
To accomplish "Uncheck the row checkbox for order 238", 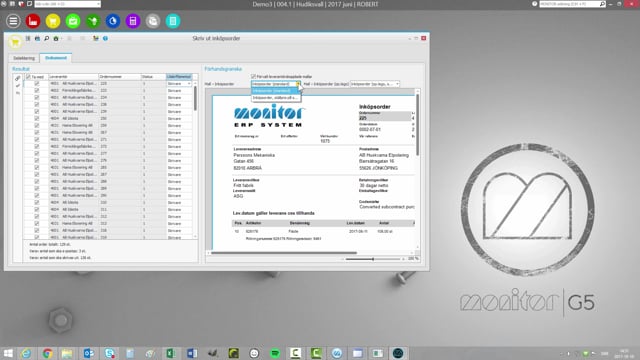I will (x=37, y=104).
